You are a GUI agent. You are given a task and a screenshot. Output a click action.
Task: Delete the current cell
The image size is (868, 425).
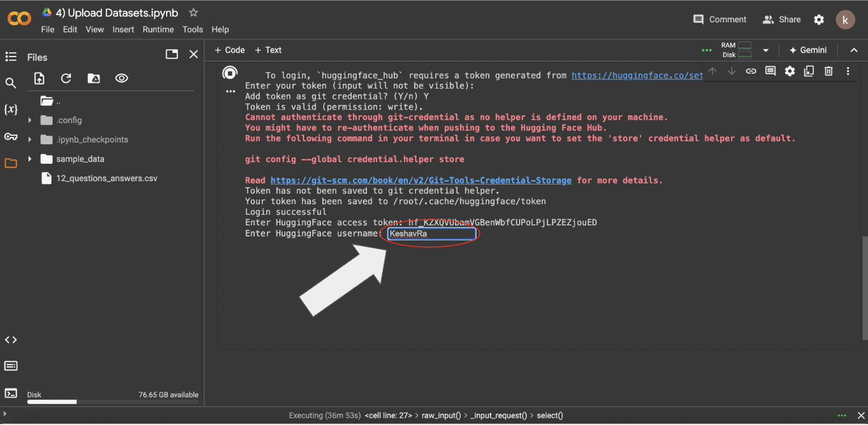pos(829,71)
